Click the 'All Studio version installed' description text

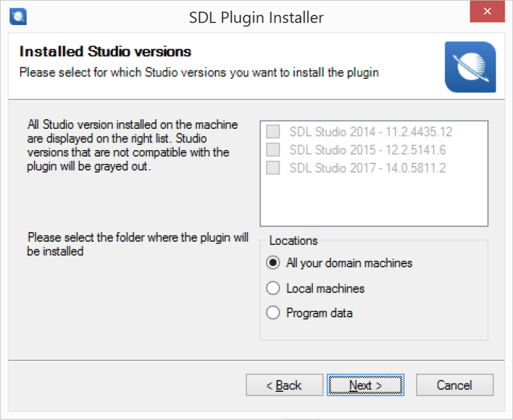point(133,146)
